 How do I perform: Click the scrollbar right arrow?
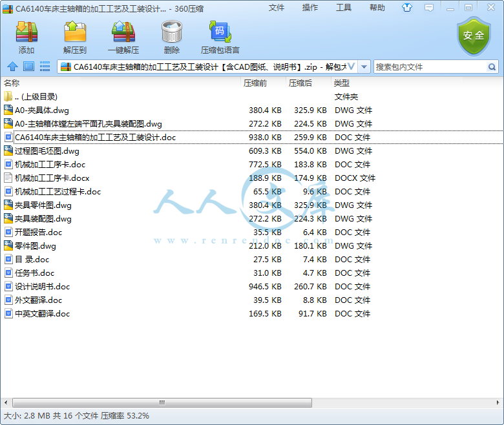(x=498, y=402)
